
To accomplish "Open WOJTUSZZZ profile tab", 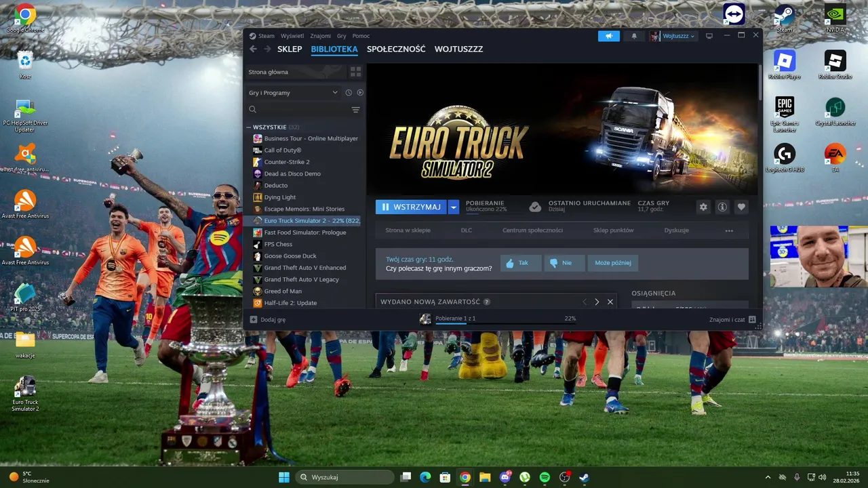I will pyautogui.click(x=458, y=49).
